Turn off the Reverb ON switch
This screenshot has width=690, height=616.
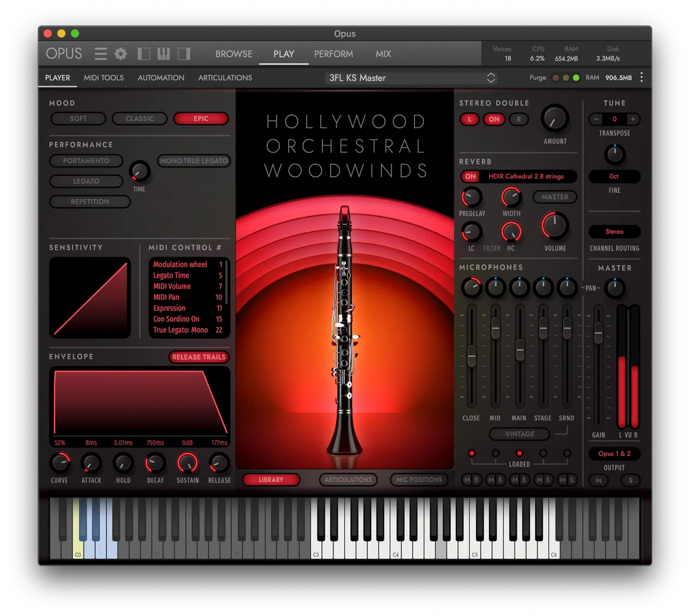pyautogui.click(x=470, y=176)
